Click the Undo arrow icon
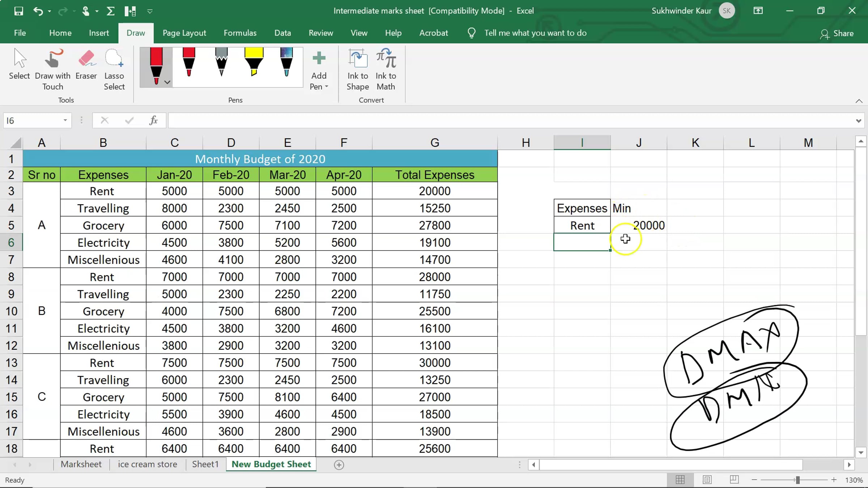The image size is (868, 488). click(38, 11)
